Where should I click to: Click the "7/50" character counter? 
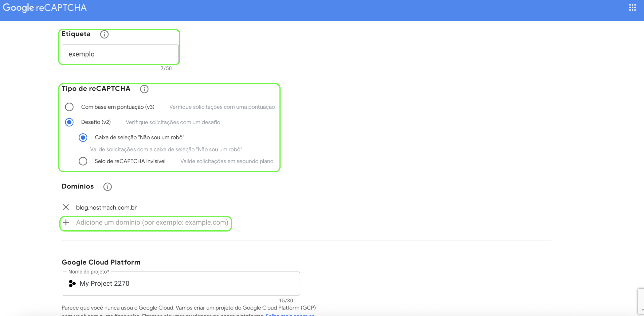(166, 68)
